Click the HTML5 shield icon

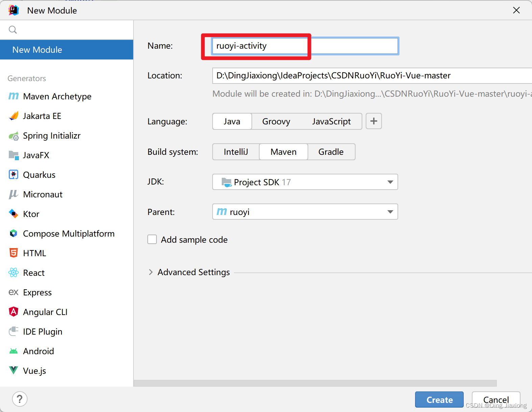point(14,253)
